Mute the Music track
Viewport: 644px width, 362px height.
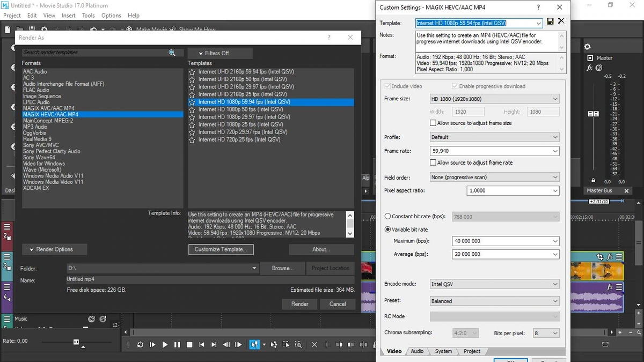click(91, 319)
